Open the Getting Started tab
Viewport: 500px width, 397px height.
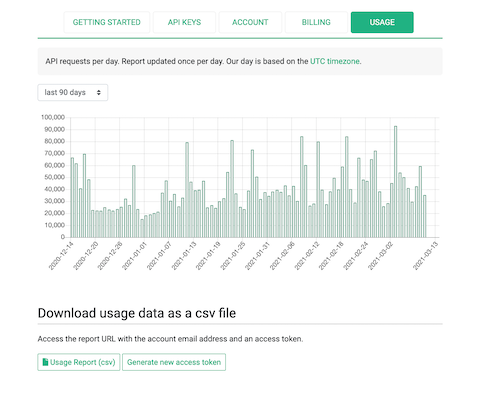coord(107,22)
